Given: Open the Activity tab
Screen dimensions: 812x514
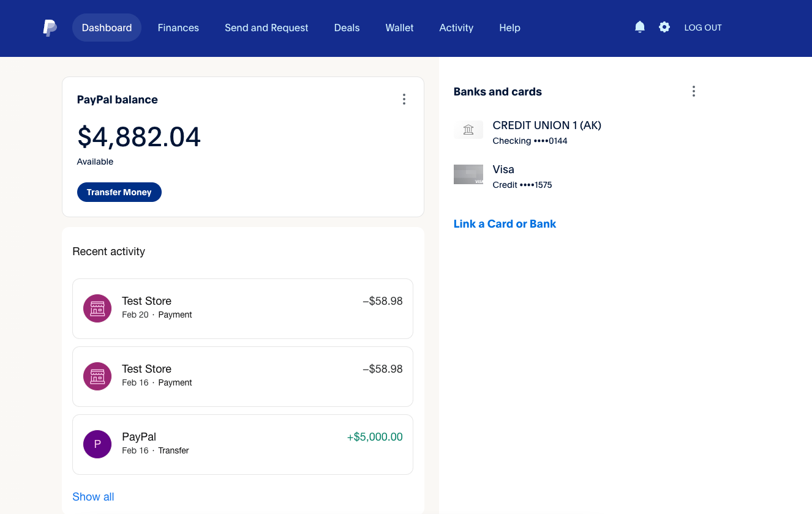Looking at the screenshot, I should pos(456,28).
